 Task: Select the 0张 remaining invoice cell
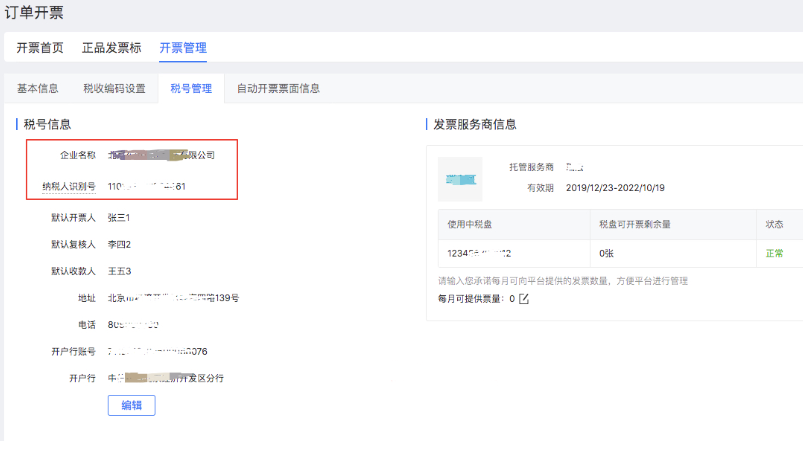click(x=606, y=253)
